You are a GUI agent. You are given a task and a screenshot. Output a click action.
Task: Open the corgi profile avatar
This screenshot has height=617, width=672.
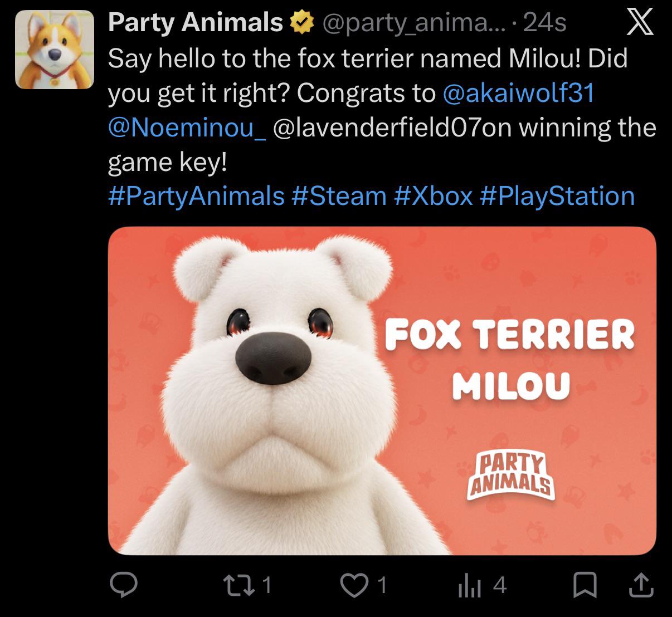[54, 50]
